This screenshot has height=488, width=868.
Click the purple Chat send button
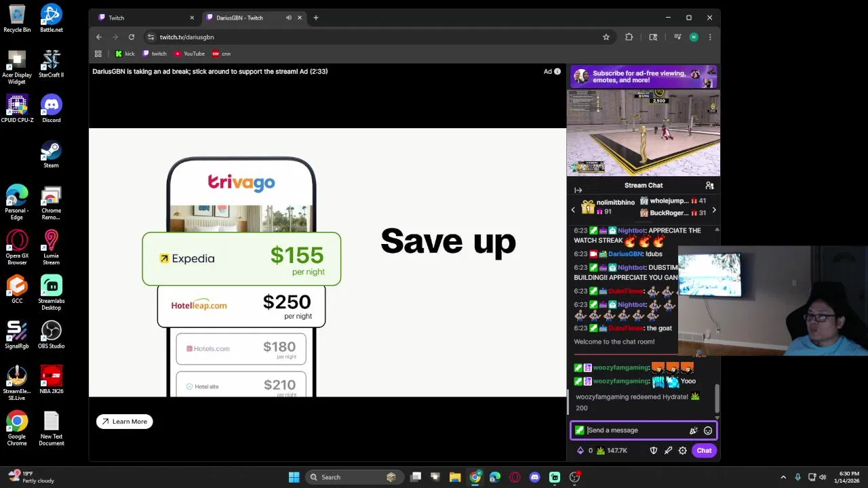click(704, 451)
